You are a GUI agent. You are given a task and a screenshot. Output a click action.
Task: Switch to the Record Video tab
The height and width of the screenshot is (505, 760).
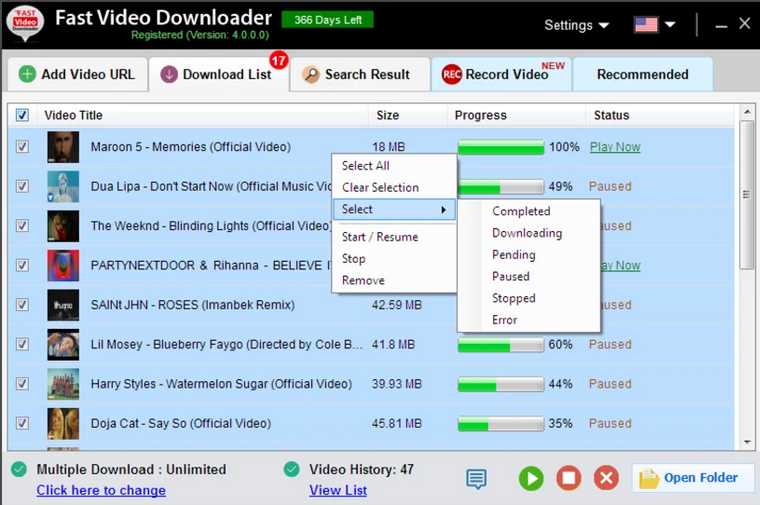click(501, 74)
